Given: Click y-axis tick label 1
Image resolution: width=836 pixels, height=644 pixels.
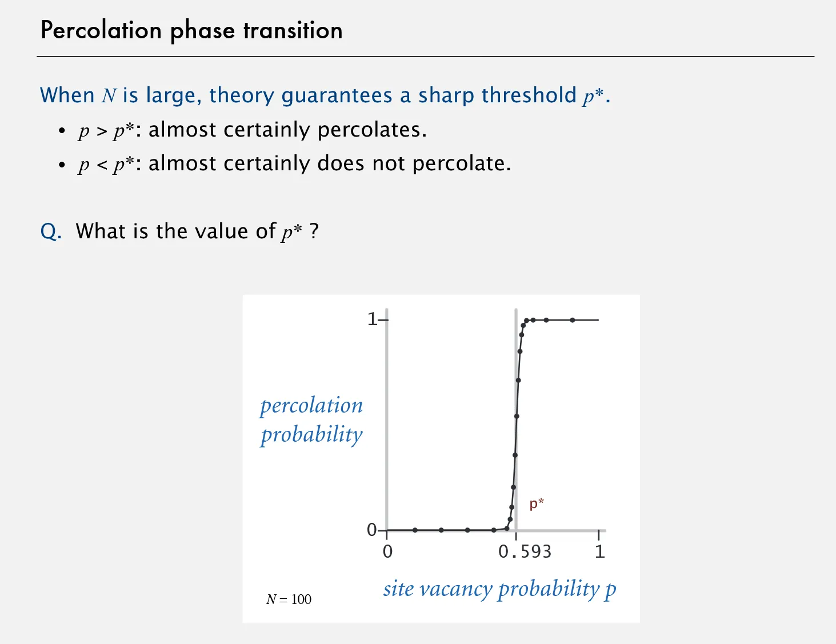Looking at the screenshot, I should point(372,319).
